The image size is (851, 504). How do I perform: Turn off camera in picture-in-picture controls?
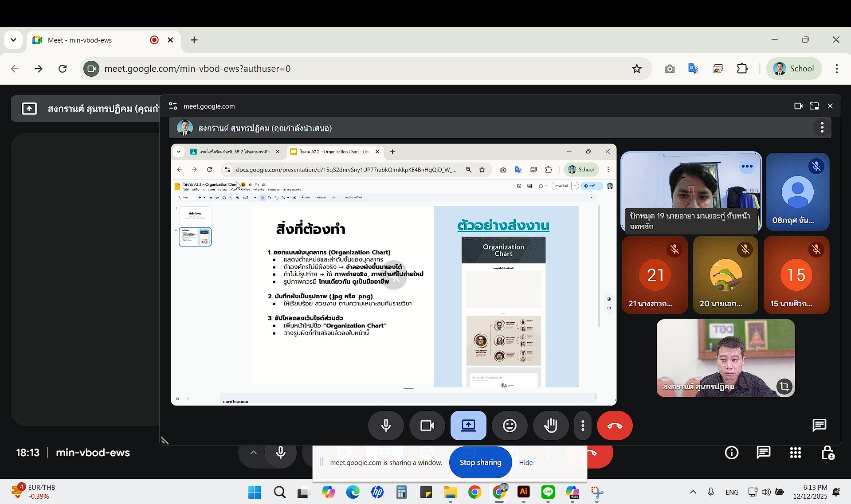pyautogui.click(x=427, y=426)
